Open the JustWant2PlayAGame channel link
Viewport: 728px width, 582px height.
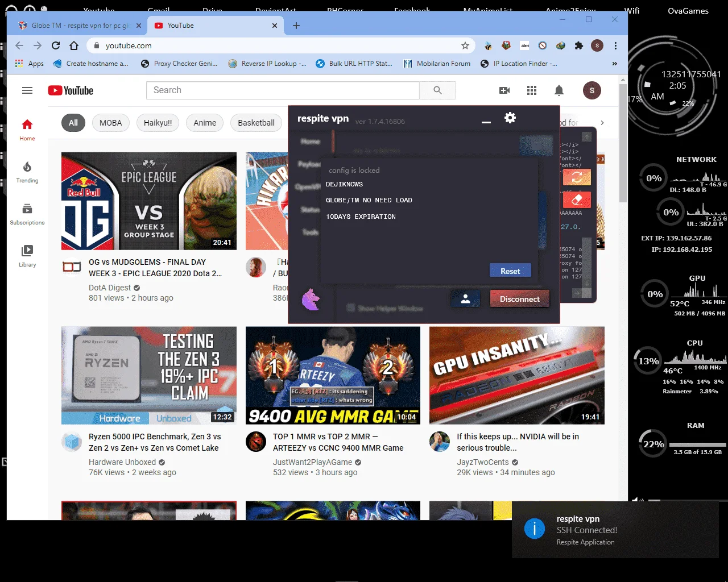312,462
